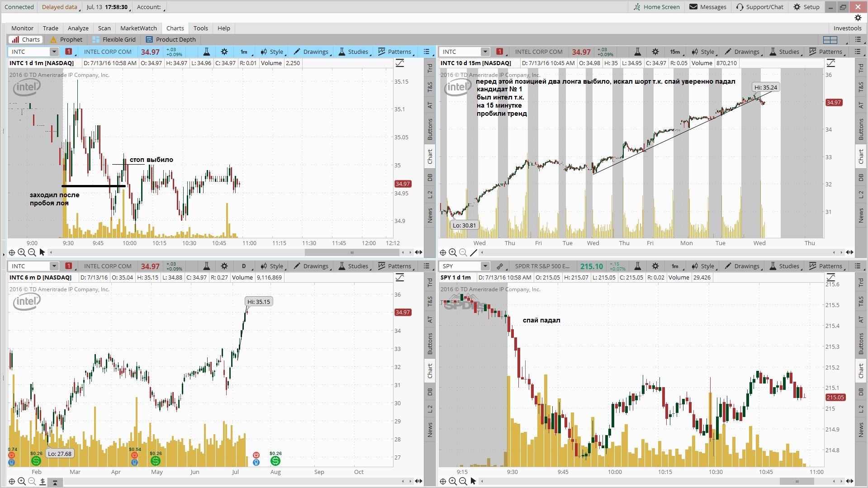Open the Product Depth sub-tab
This screenshot has width=868, height=488.
[x=171, y=39]
